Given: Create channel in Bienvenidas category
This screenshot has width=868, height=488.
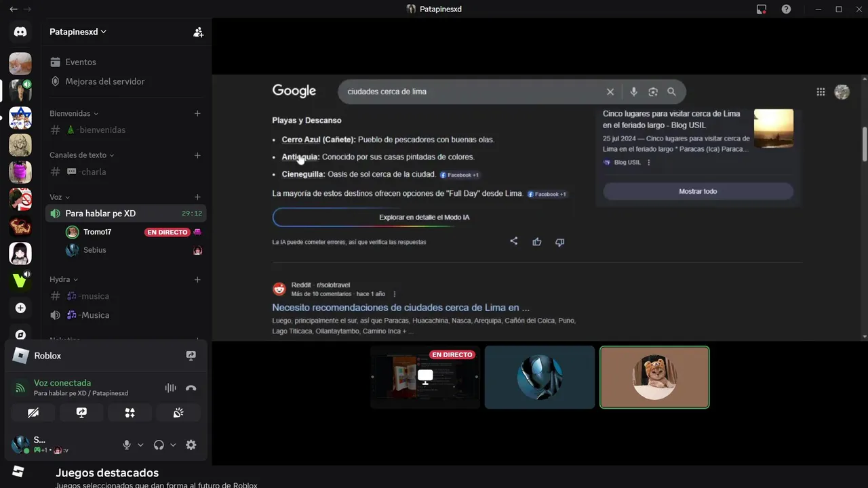Looking at the screenshot, I should tap(197, 113).
